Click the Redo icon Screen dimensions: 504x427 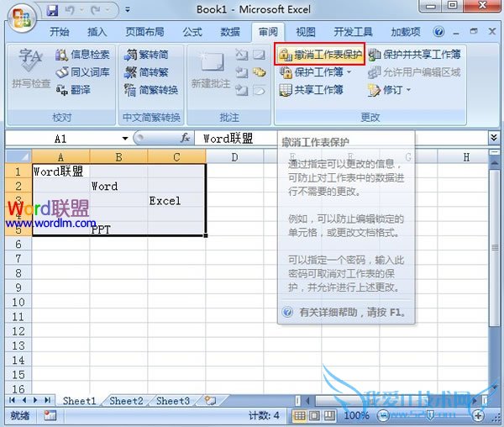click(x=96, y=10)
